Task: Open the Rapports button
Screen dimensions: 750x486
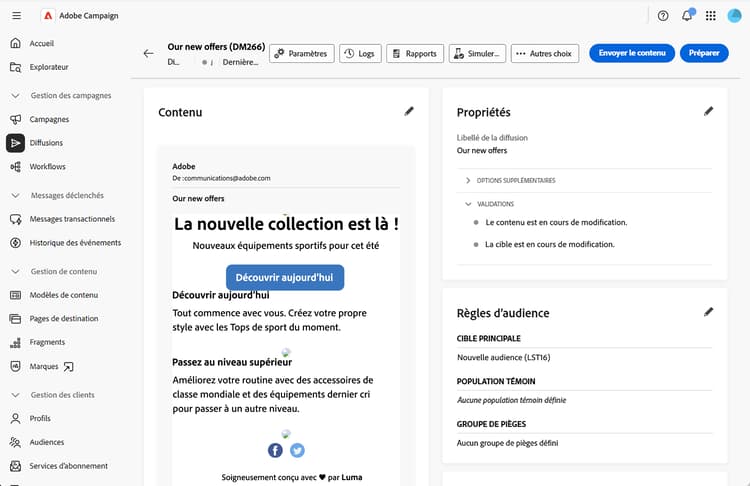Action: (415, 54)
